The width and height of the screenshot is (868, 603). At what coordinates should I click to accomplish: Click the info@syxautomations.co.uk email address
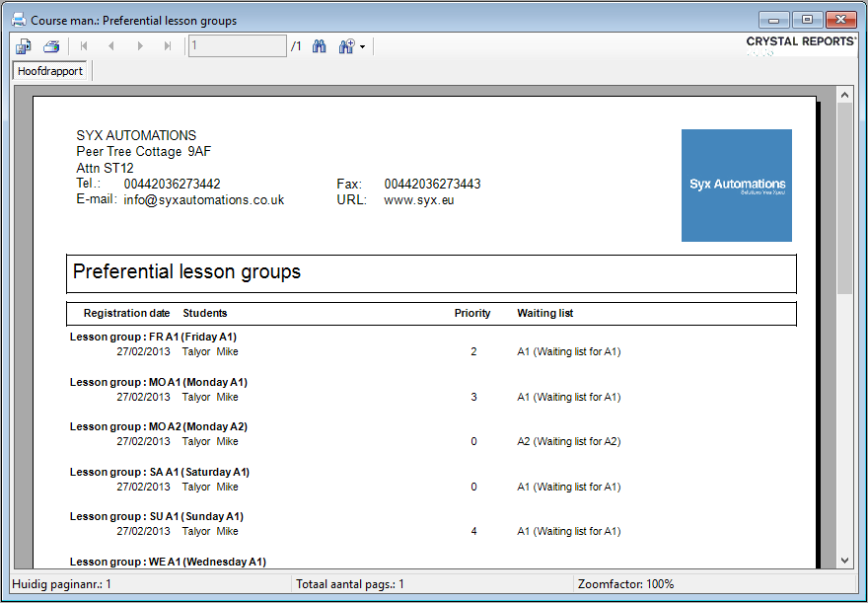pyautogui.click(x=204, y=199)
